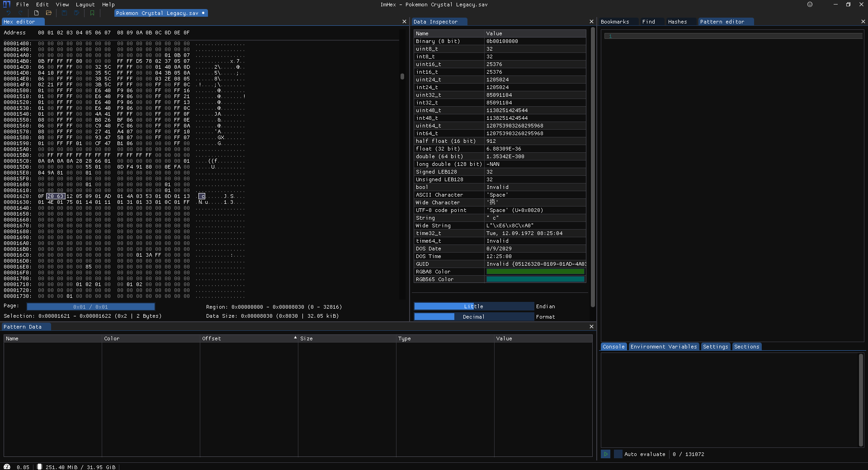The image size is (868, 470).
Task: Open the Sections tab
Action: (x=746, y=347)
